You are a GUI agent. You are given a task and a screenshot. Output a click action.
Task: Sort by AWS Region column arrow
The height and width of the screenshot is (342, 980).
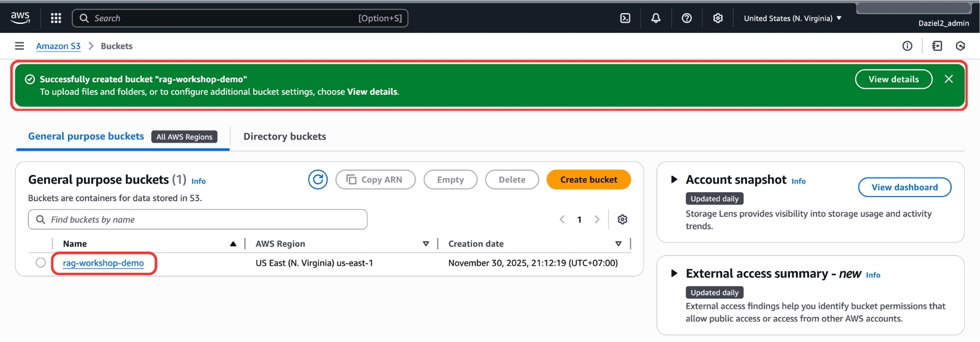point(426,243)
